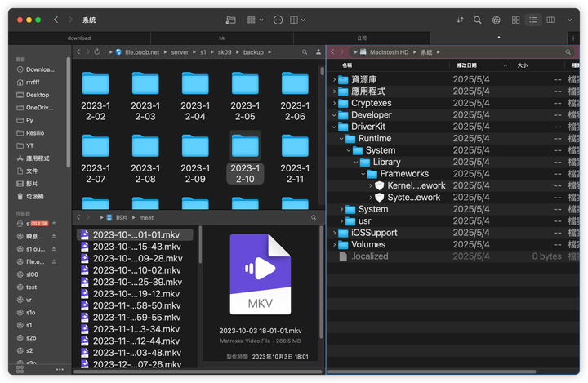588x383 pixels.
Task: Open the new folder toolbar icon
Action: point(230,20)
